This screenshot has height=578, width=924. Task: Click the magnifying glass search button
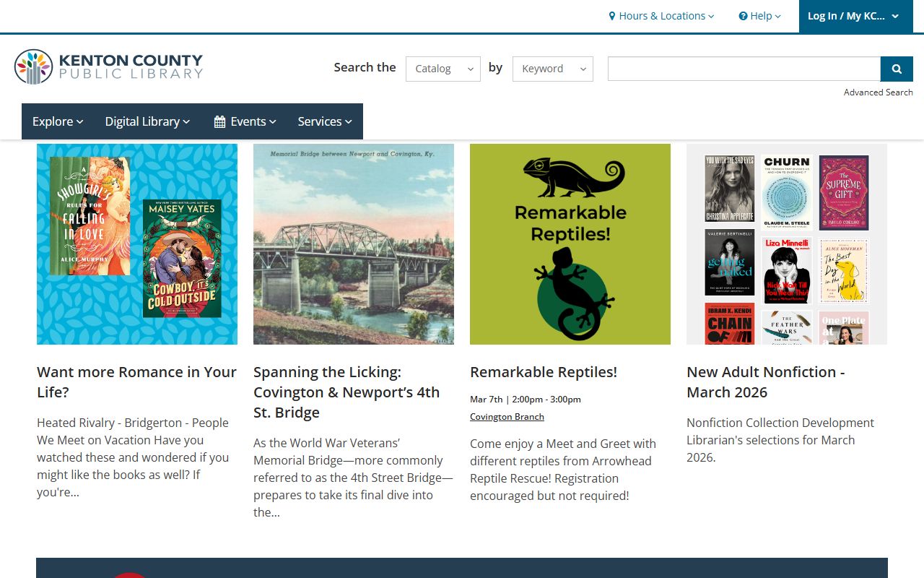pos(897,69)
